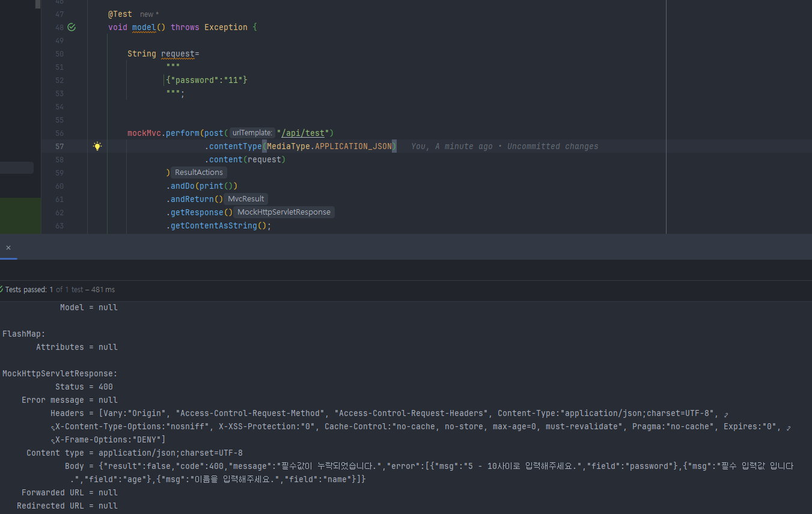Click MediaType.APPLICATION_JSON in the contentType call

click(329, 146)
